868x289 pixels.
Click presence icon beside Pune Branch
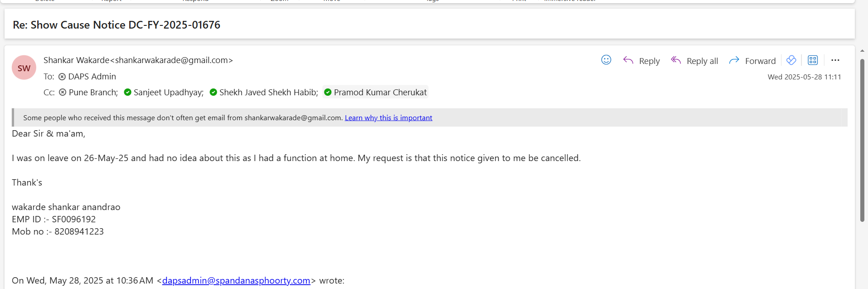(x=63, y=93)
